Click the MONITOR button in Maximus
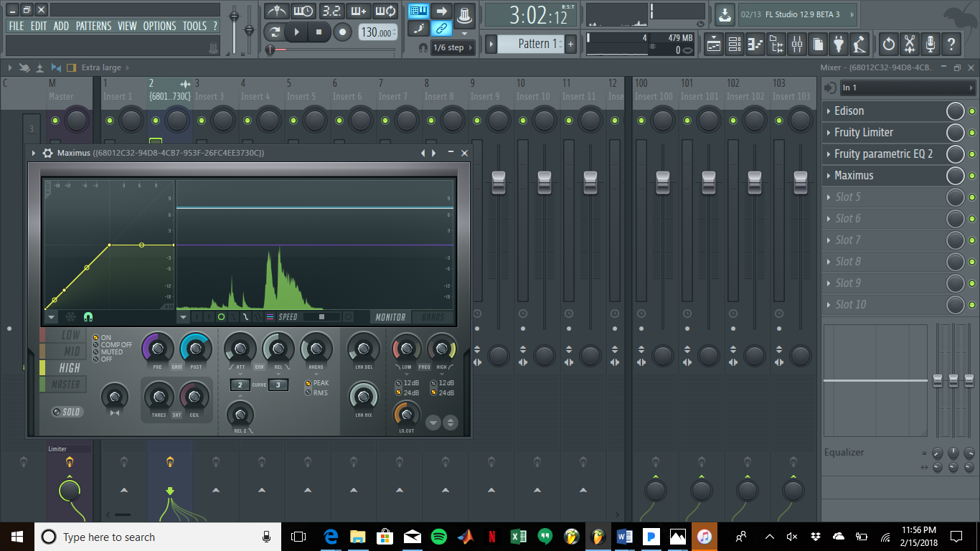This screenshot has width=980, height=551. [390, 316]
